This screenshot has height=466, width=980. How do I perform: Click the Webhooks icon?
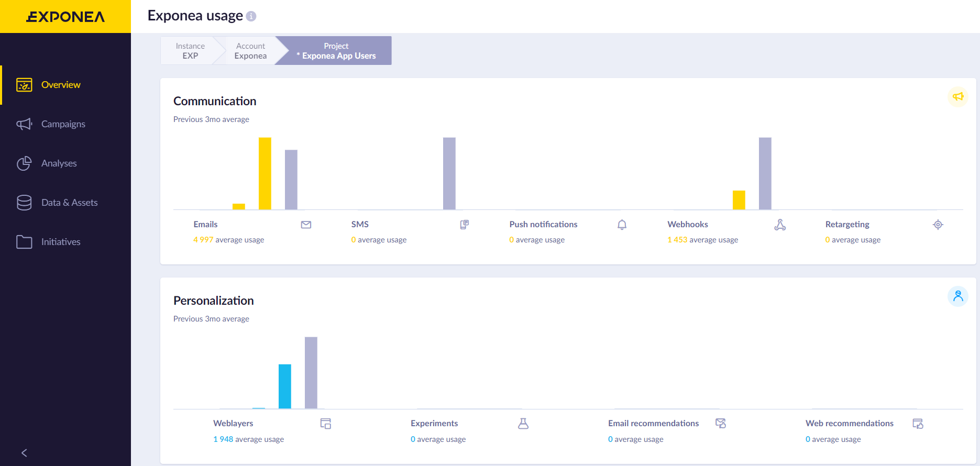pyautogui.click(x=780, y=225)
